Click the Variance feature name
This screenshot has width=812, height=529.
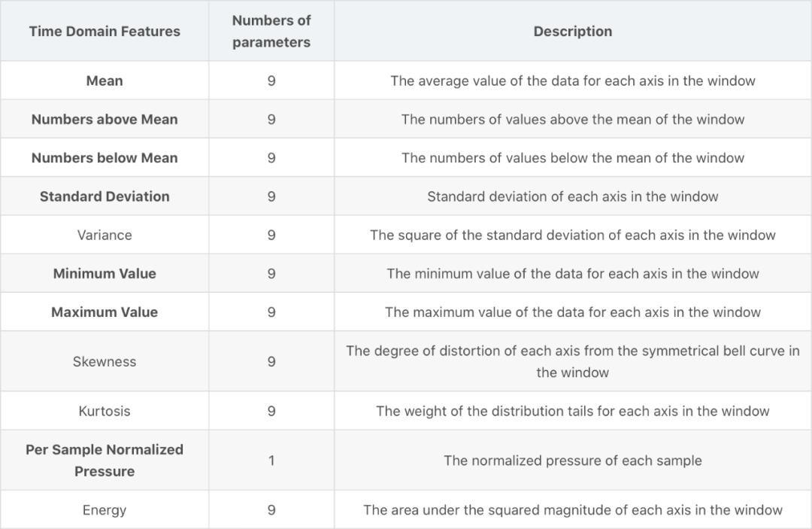[x=105, y=235]
